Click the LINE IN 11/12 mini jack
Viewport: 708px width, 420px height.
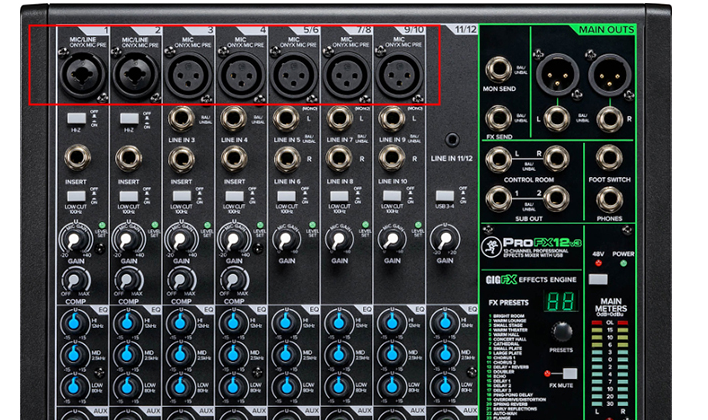tap(453, 141)
